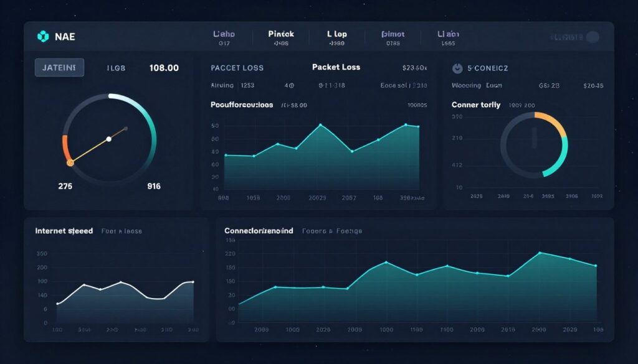Click the $23.60k value
The image size is (638, 364).
[x=414, y=68]
